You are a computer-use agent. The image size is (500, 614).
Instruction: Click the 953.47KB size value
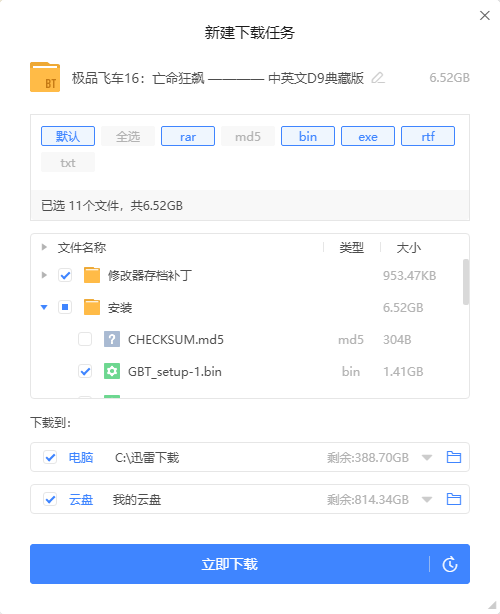point(409,275)
